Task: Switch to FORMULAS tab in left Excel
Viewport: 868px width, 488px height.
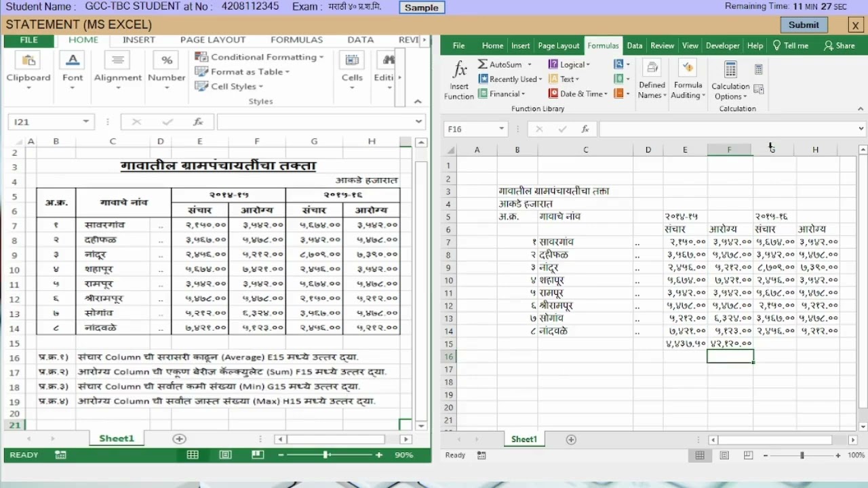Action: click(296, 40)
